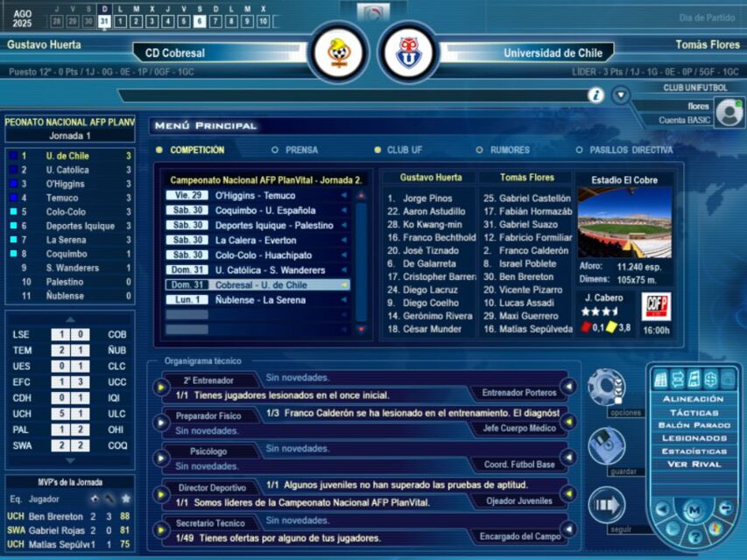Select the Prensa radio option
This screenshot has width=747, height=560.
(x=275, y=150)
